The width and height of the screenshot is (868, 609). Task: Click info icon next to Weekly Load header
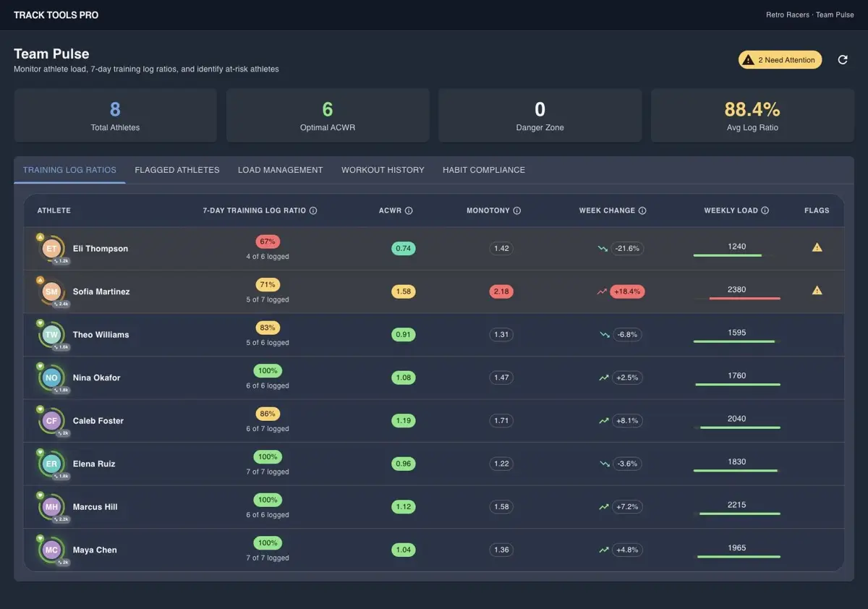(765, 210)
